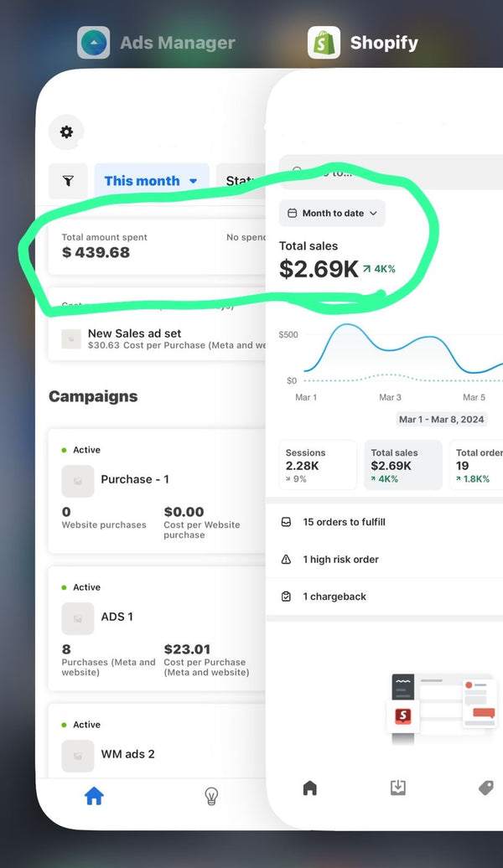Select the Total sales $2.69K card
This screenshot has height=868, width=503.
pos(402,465)
